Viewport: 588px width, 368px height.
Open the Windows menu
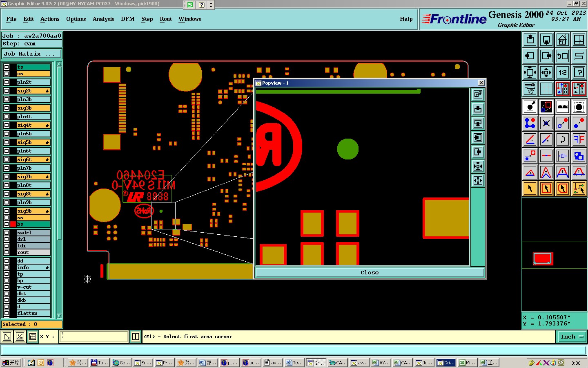(x=189, y=19)
